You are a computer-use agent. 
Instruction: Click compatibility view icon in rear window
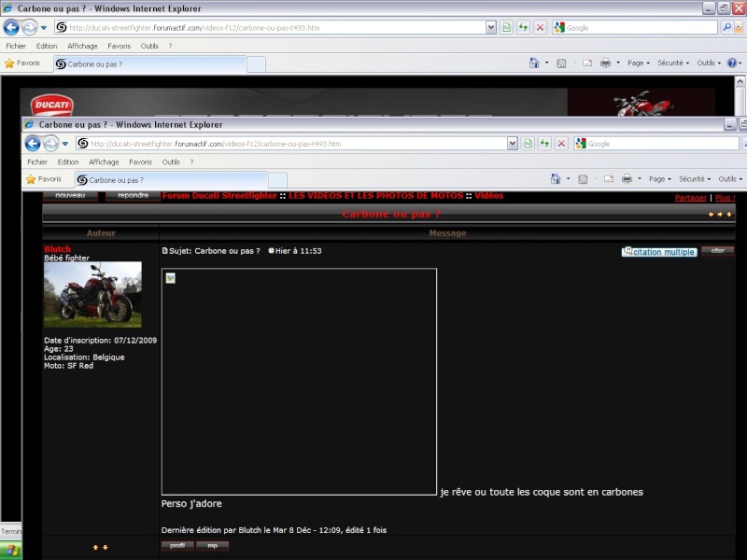pos(507,28)
